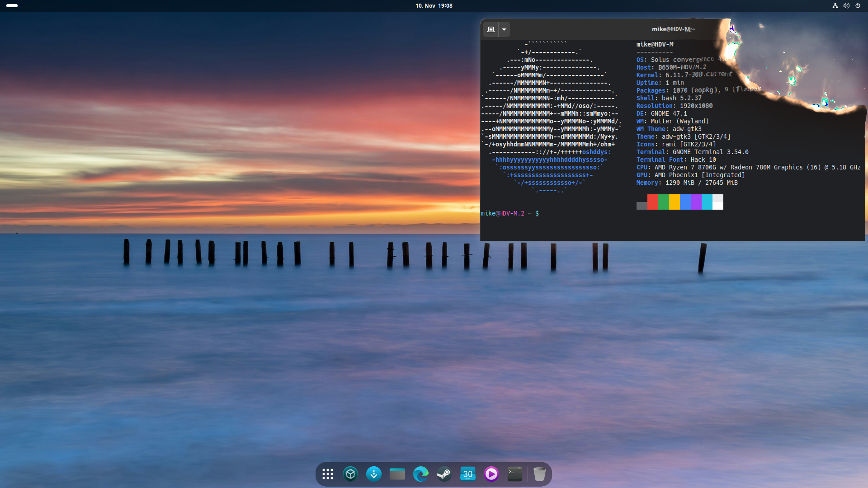
Task: Click the Terminal icon in dock
Action: tap(515, 474)
